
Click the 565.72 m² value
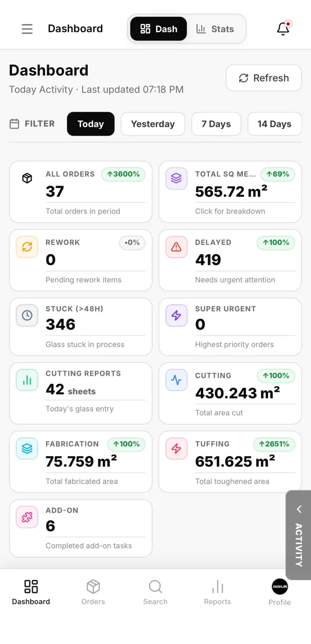pyautogui.click(x=232, y=191)
